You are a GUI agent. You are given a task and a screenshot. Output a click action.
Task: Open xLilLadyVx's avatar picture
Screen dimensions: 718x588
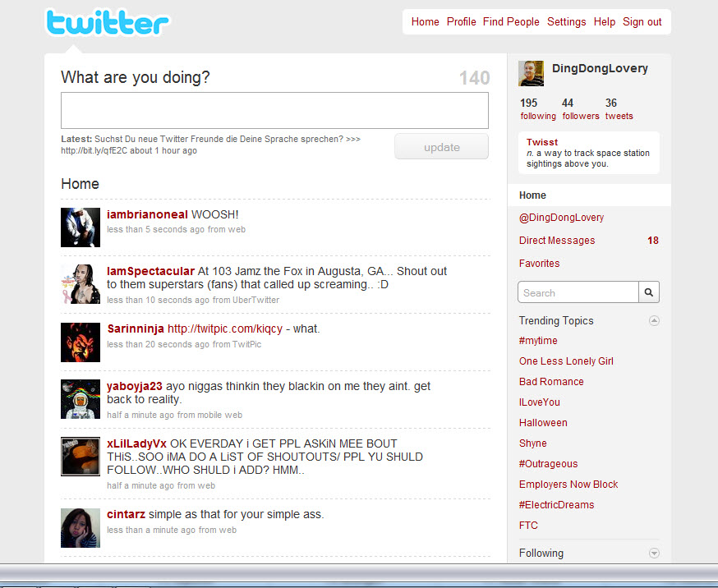pyautogui.click(x=81, y=457)
